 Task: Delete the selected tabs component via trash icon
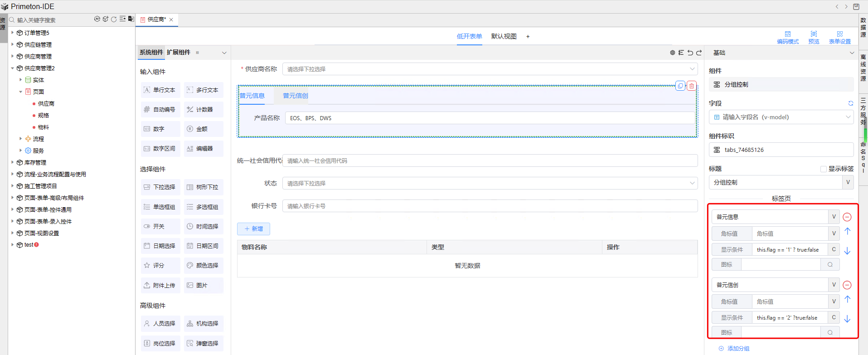[x=692, y=86]
